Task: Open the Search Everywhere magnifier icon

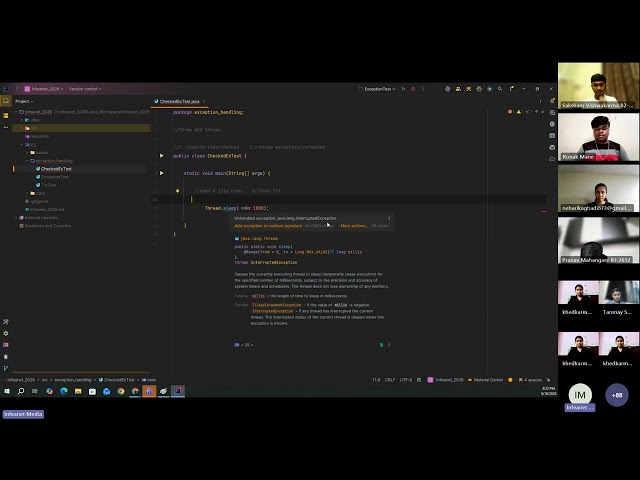Action: tap(500, 89)
